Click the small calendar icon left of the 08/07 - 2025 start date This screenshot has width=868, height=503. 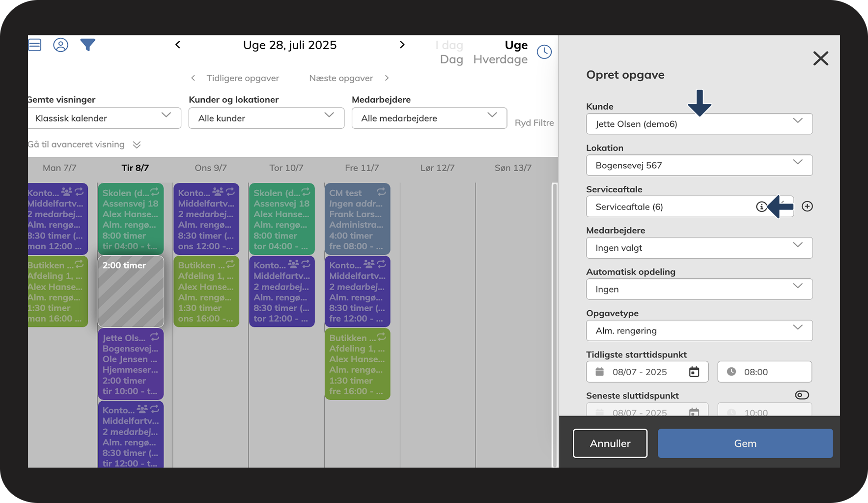coord(599,372)
